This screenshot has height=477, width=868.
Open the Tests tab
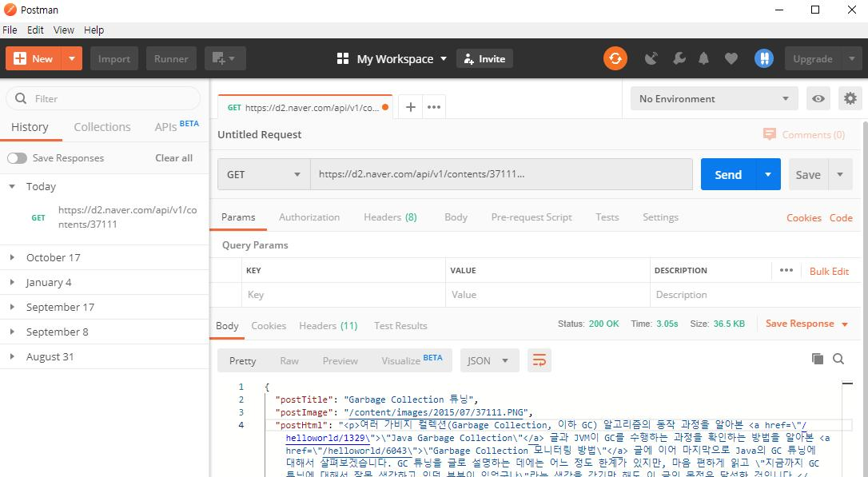[x=607, y=217]
